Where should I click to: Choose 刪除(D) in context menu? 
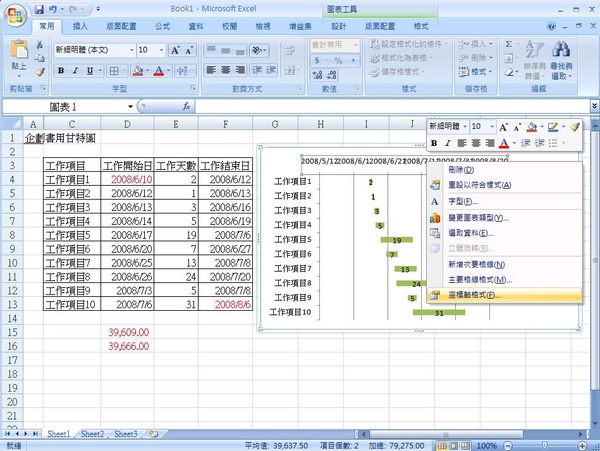click(x=504, y=170)
